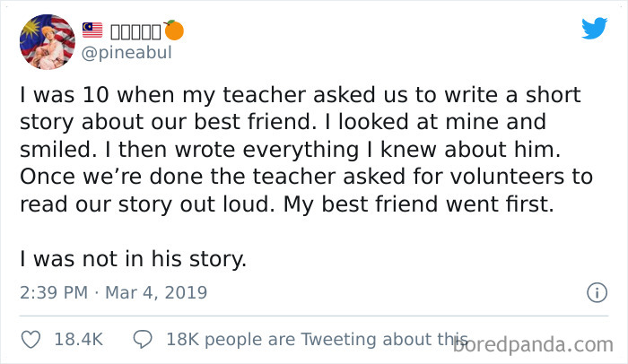Click the reply speech bubble icon

pyautogui.click(x=143, y=340)
